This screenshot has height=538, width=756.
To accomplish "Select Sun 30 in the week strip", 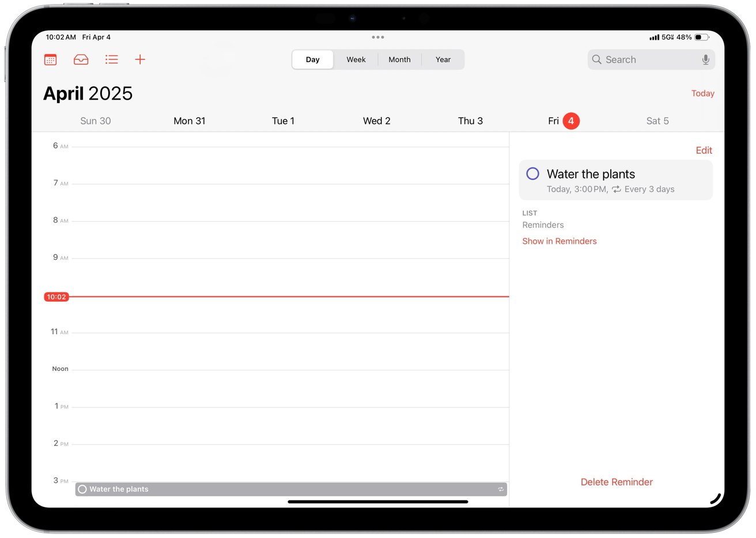I will click(96, 121).
